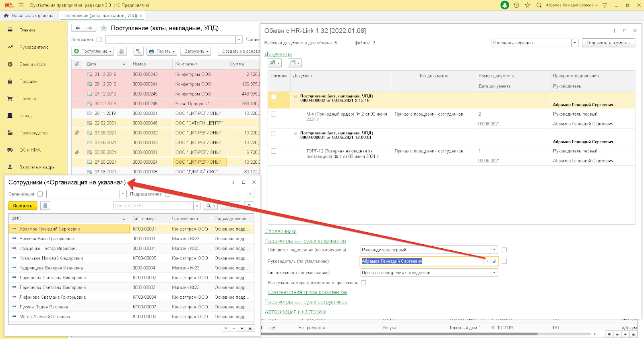Open Отправить черновик dropdown arrow
Image resolution: width=644 pixels, height=339 pixels.
pos(575,43)
